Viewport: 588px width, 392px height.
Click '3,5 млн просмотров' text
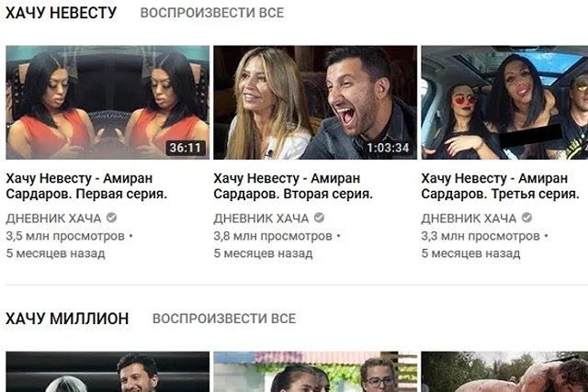65,236
